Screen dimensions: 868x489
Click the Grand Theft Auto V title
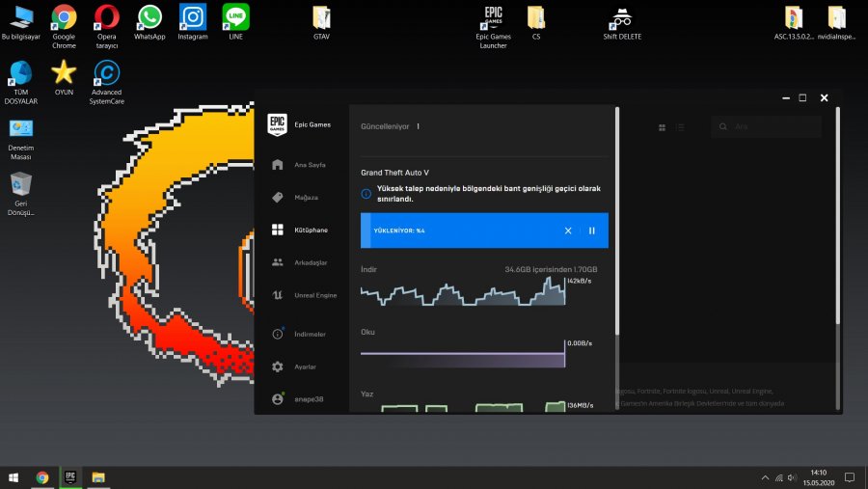pyautogui.click(x=394, y=173)
